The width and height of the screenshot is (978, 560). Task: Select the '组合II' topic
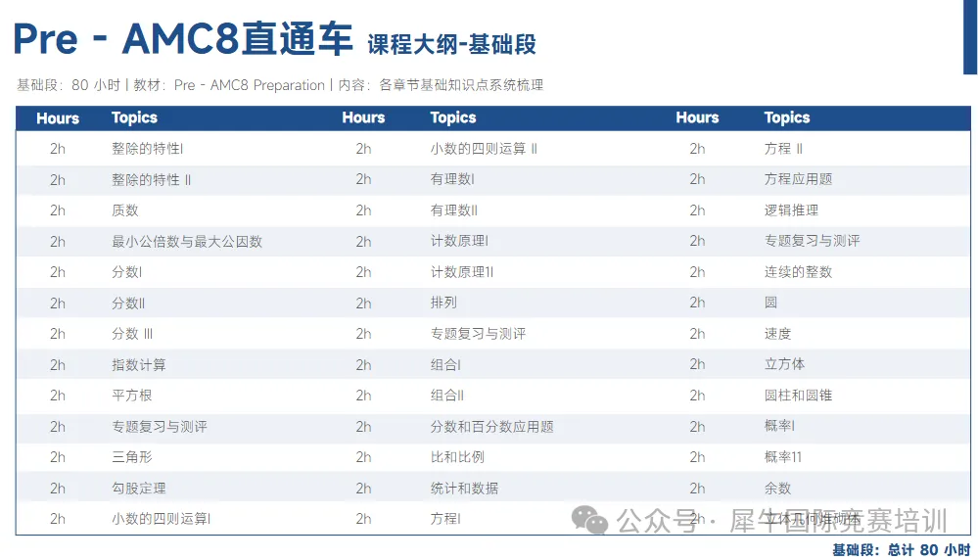coord(447,396)
